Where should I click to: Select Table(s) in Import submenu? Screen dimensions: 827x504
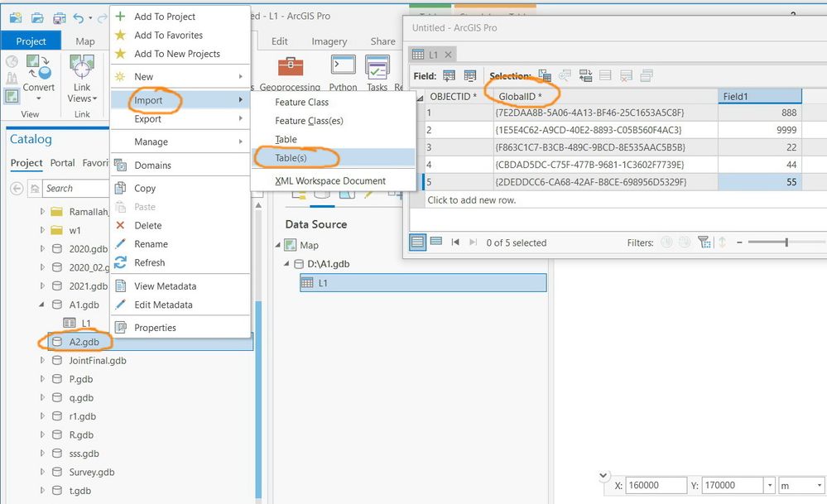[x=334, y=157]
